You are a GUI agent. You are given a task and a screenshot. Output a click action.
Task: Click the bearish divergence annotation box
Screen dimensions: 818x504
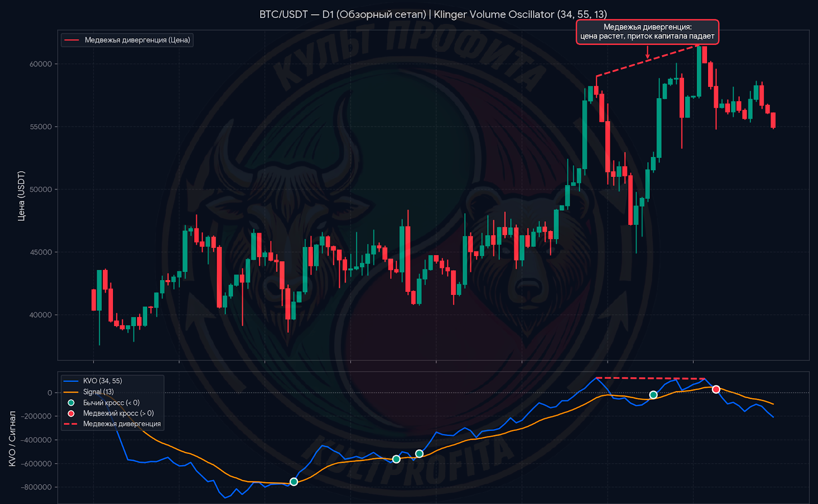[647, 32]
